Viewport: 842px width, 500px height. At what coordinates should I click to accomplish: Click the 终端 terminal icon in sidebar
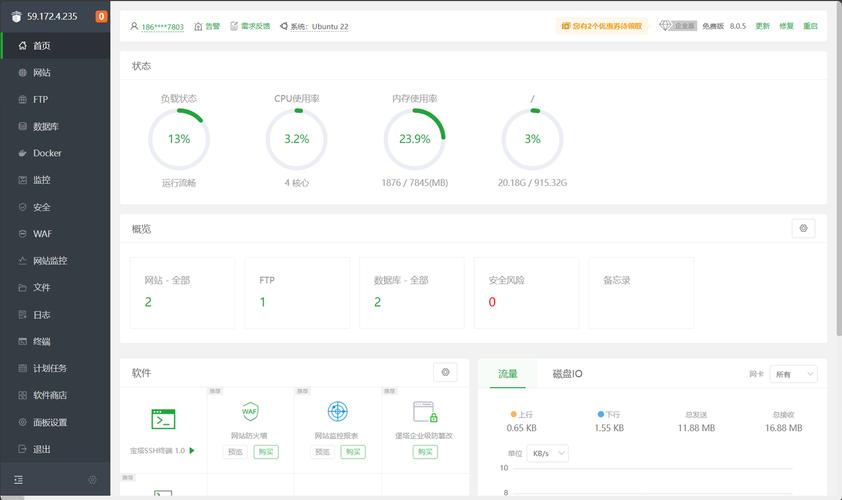[x=23, y=342]
